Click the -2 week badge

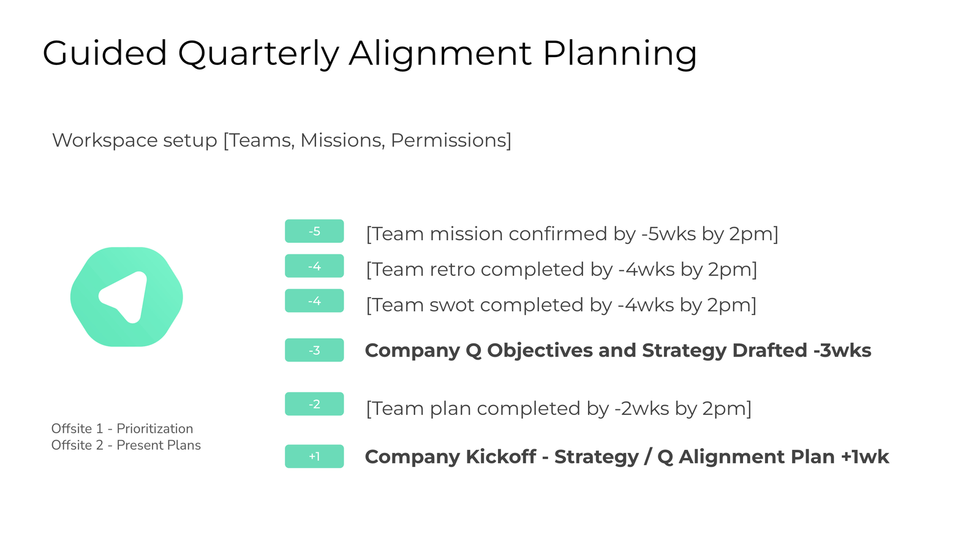pos(314,404)
